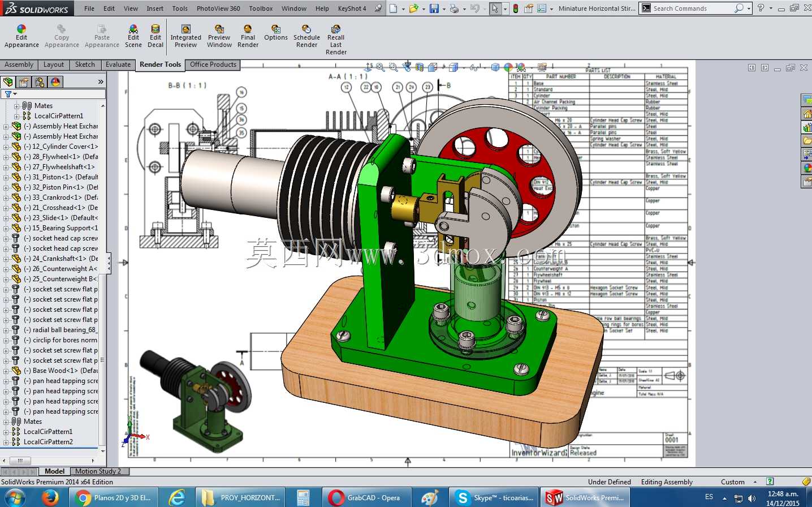The image size is (812, 507).
Task: Click the file properties icon in title bar
Action: tap(528, 8)
